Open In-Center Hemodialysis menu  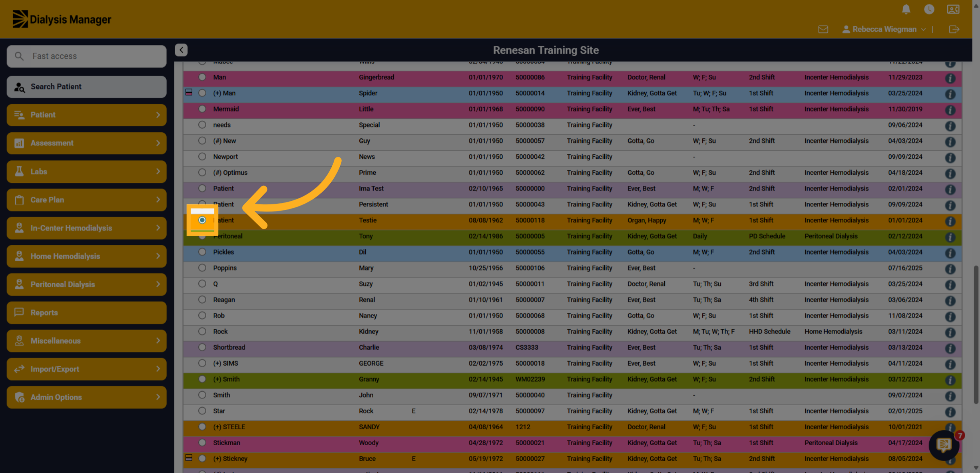pos(87,228)
